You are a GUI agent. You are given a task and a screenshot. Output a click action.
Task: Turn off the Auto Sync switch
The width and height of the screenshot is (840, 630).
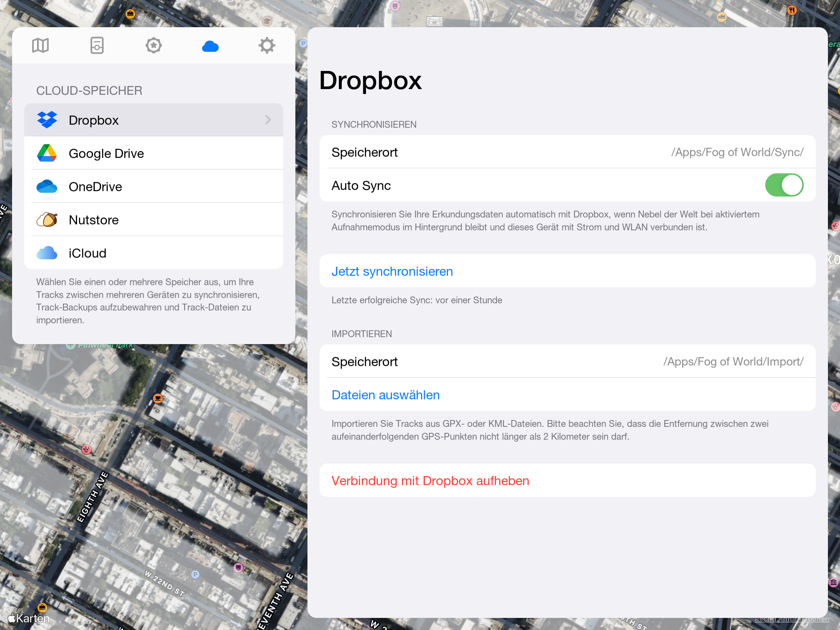pos(784,185)
